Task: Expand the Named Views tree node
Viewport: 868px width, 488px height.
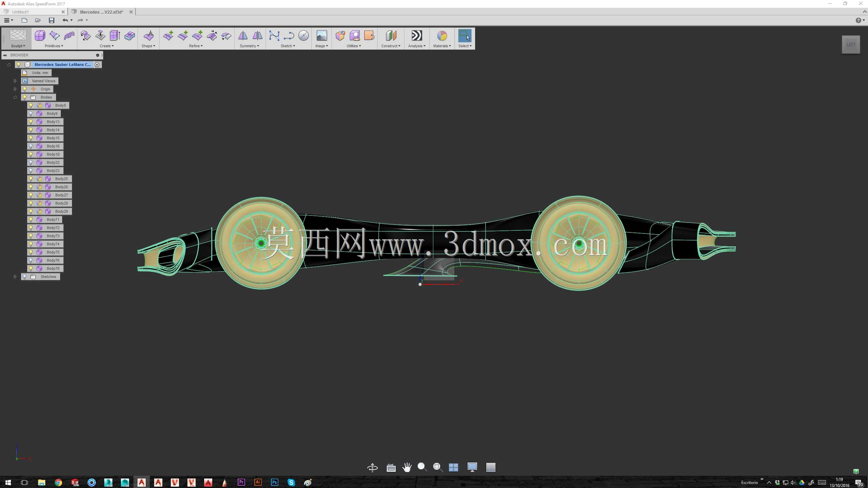Action: (x=15, y=81)
